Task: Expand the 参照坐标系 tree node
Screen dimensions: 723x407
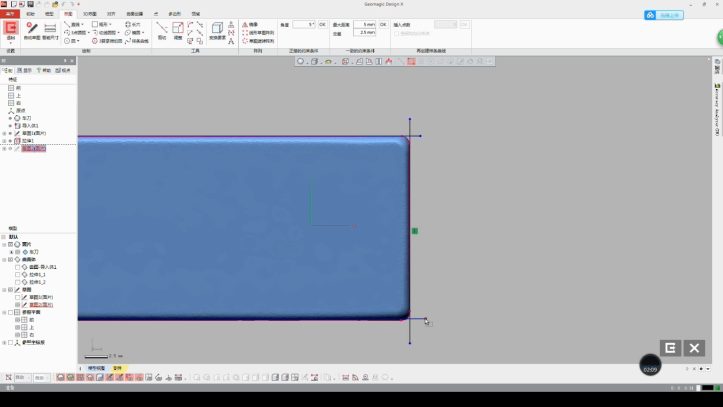Action: coord(4,342)
